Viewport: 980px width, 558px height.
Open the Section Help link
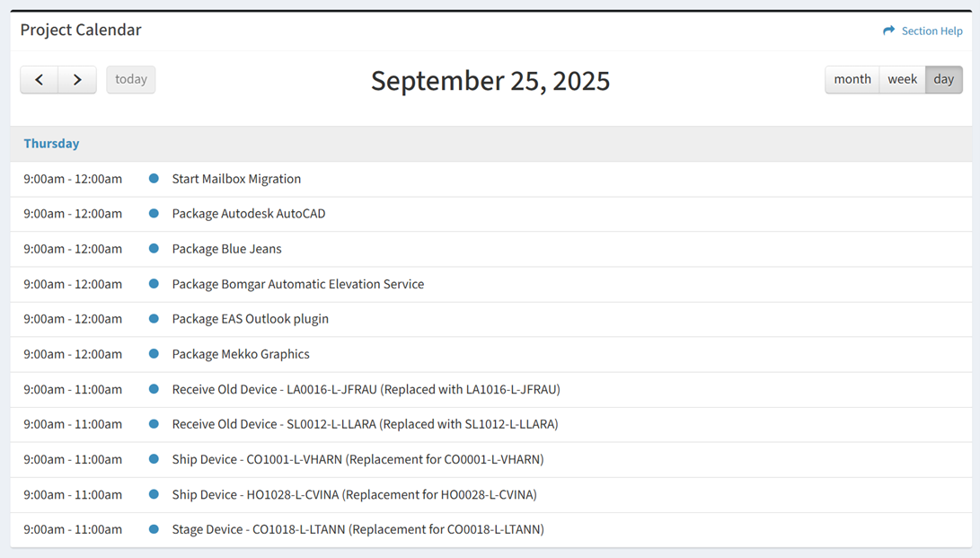tap(931, 31)
